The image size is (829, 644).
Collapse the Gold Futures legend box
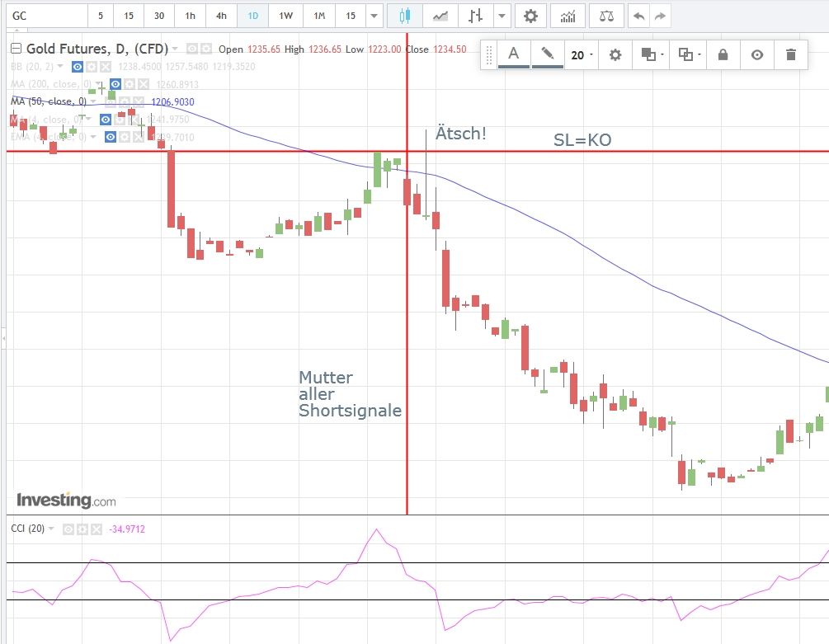pyautogui.click(x=16, y=49)
